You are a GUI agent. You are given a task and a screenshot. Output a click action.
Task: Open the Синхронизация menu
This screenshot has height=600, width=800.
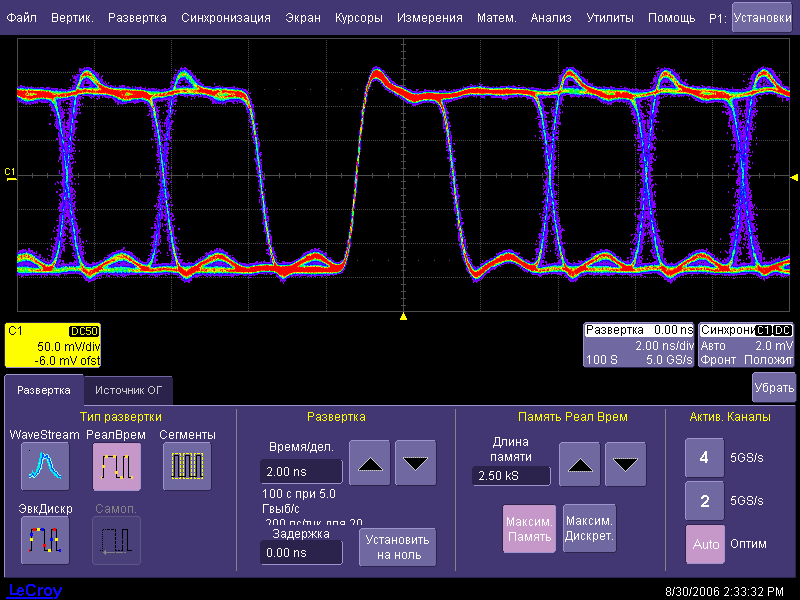(x=225, y=18)
